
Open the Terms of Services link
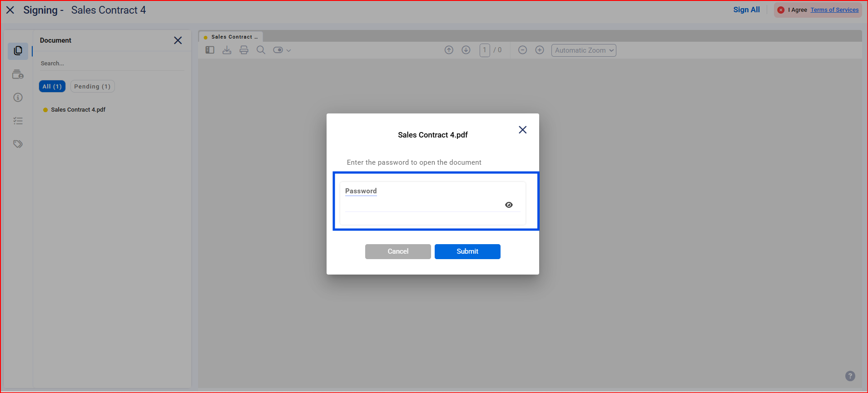pos(834,10)
